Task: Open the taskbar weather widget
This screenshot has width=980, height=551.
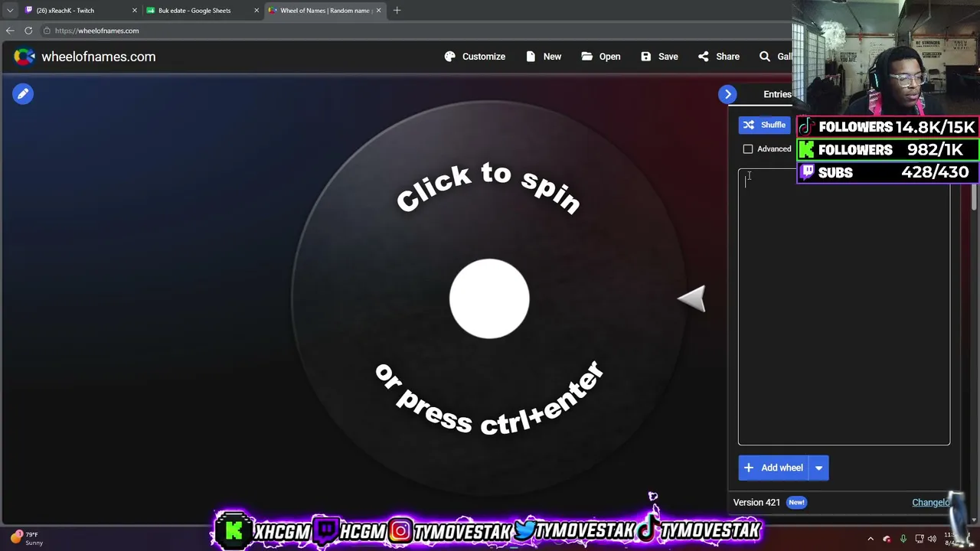Action: [x=27, y=538]
